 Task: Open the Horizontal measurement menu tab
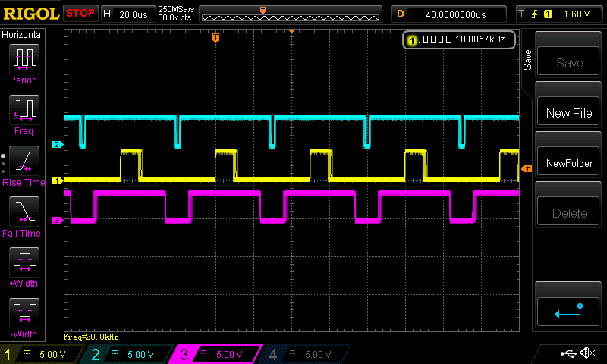(x=23, y=35)
